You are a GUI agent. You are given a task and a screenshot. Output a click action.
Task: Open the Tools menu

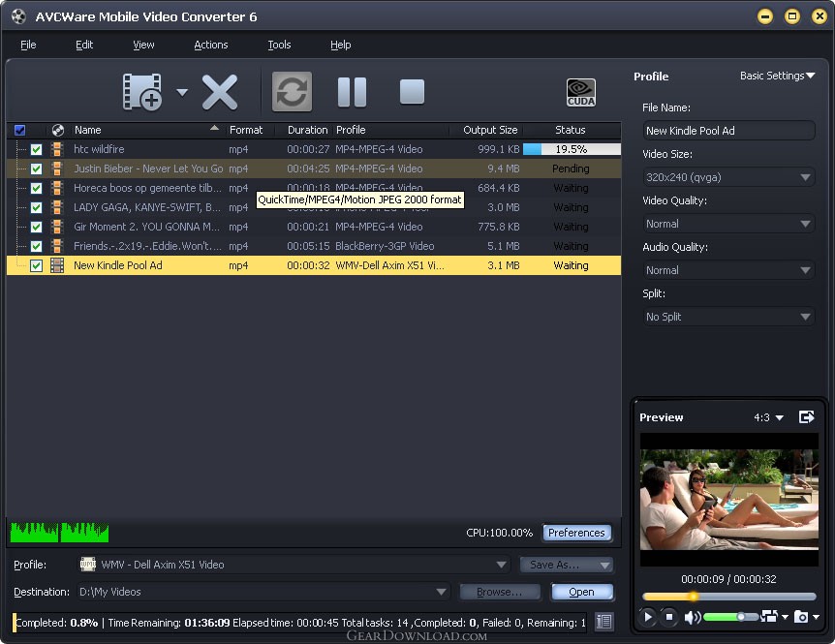(x=279, y=45)
